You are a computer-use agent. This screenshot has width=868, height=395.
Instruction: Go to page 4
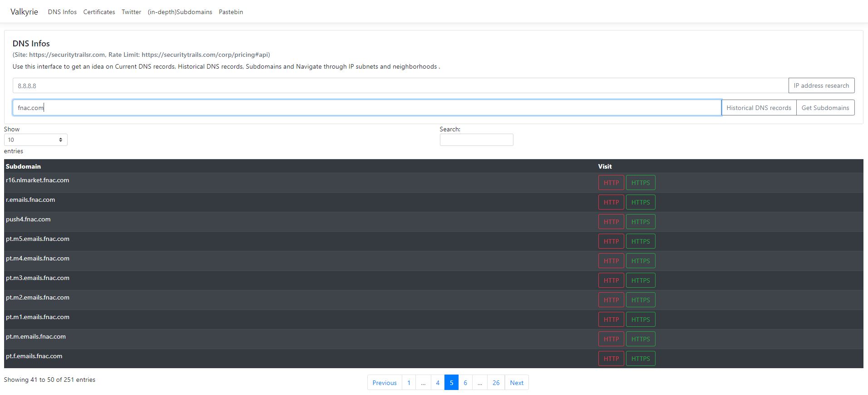click(438, 383)
